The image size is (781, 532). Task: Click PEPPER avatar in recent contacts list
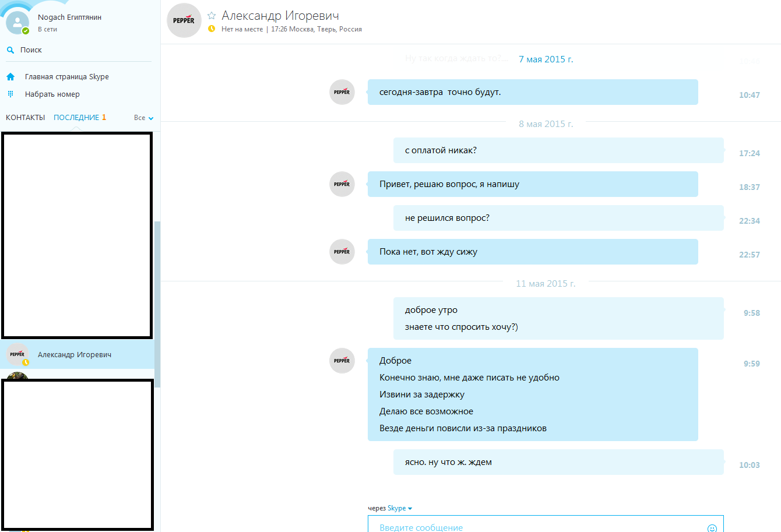17,354
